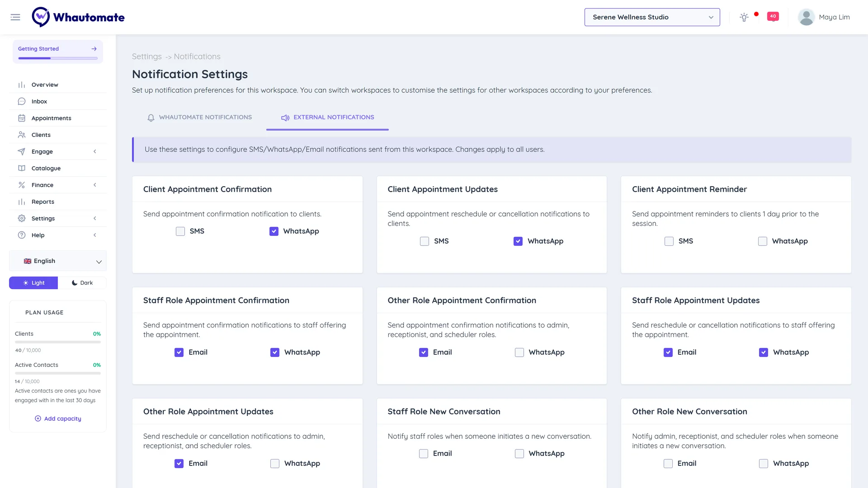Switch to Whautomate Notifications tab
868x488 pixels.
pos(199,117)
